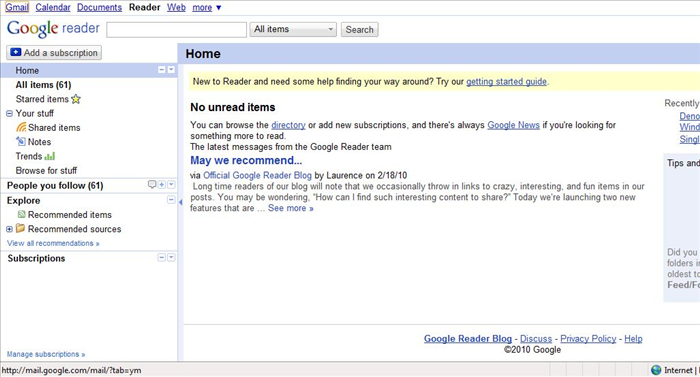Open the Google Reader Blog footer link
Screen dimensions: 700x377
point(468,339)
